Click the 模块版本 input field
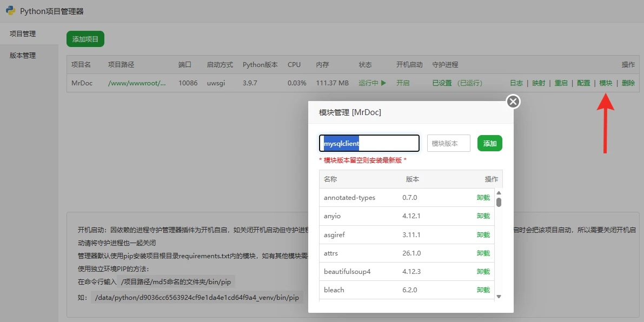 448,143
